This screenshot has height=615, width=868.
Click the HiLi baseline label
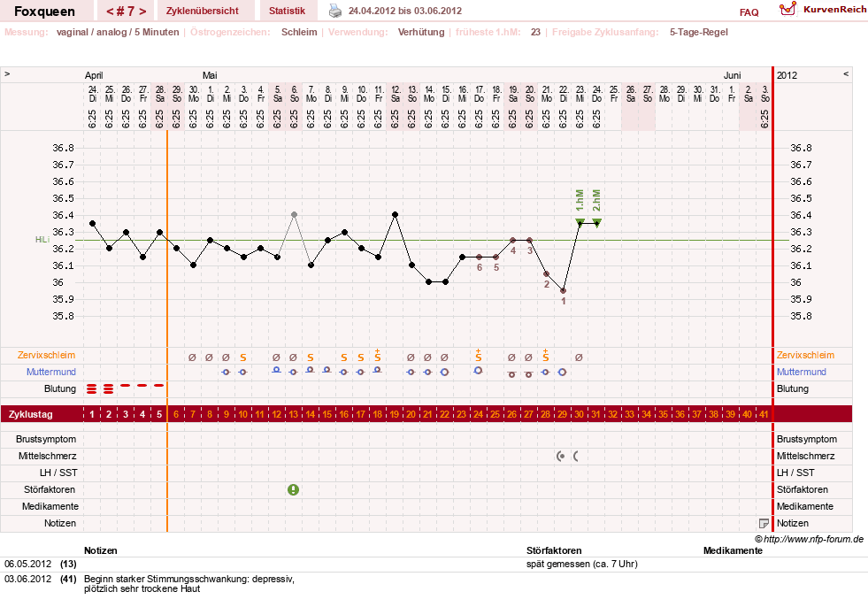pos(42,240)
